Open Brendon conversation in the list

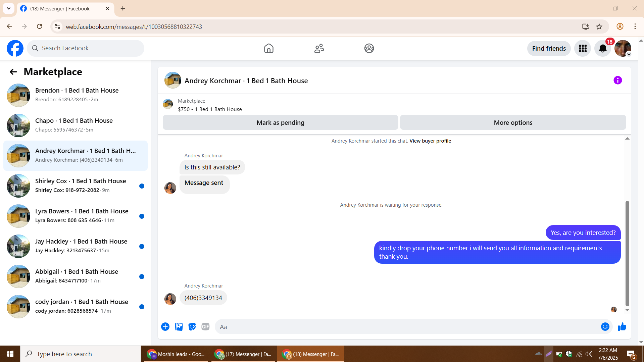pyautogui.click(x=76, y=95)
